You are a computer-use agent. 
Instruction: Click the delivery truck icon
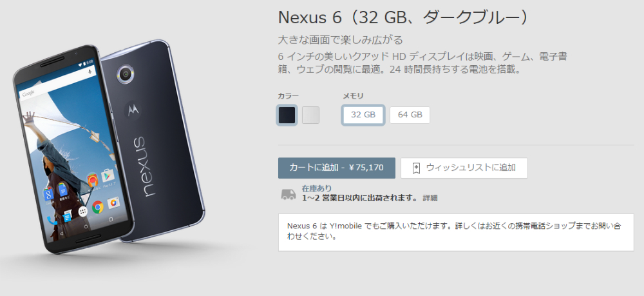point(289,194)
